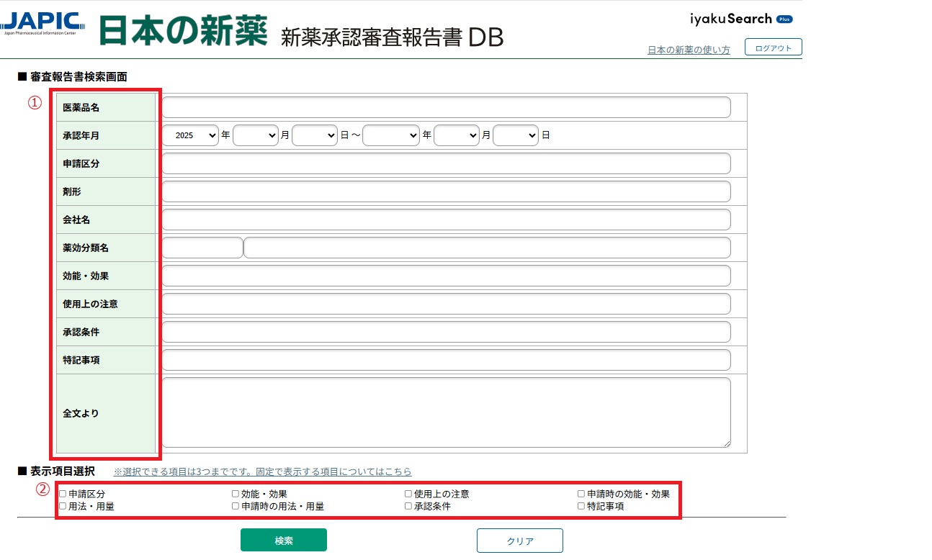Focus the 会社名 input field
932x560 pixels.
point(447,220)
